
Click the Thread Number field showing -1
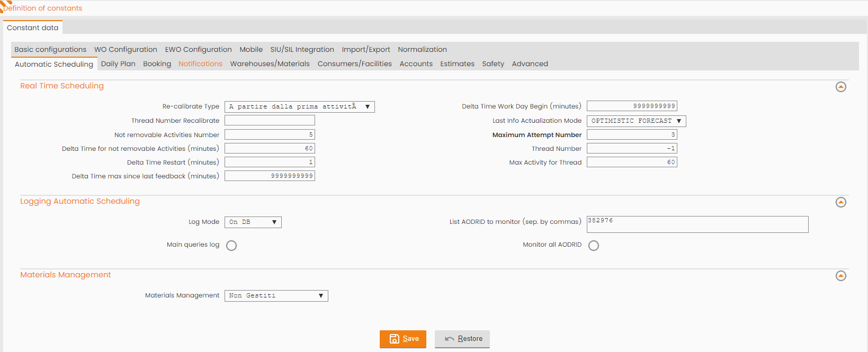click(632, 149)
